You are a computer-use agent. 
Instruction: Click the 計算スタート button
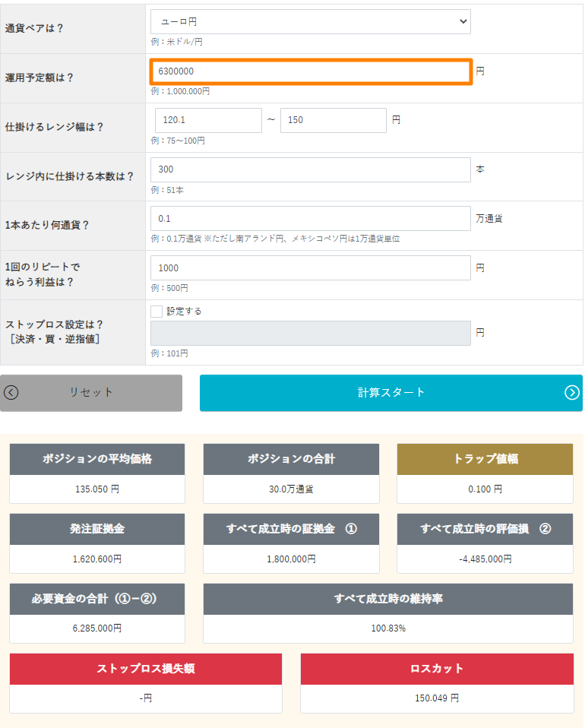tap(391, 393)
